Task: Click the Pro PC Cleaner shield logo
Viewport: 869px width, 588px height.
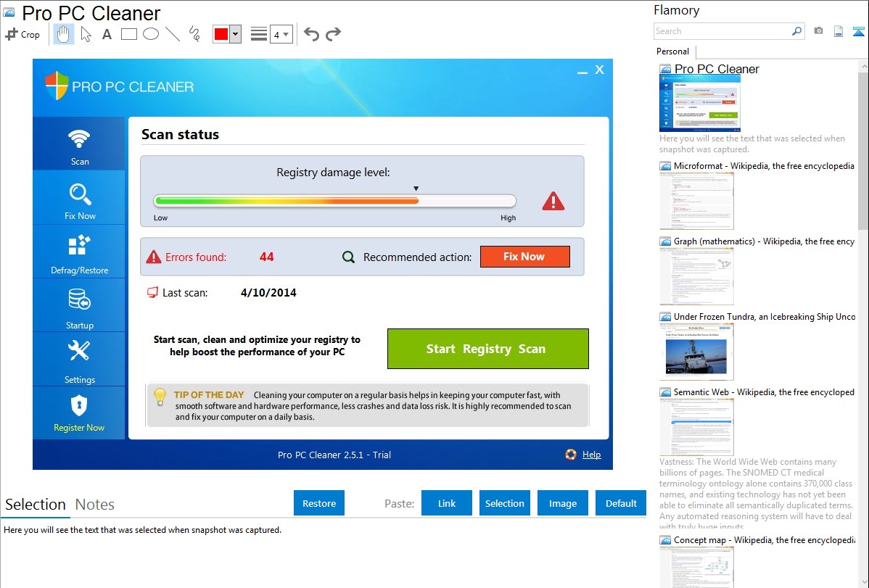Action: tap(57, 86)
